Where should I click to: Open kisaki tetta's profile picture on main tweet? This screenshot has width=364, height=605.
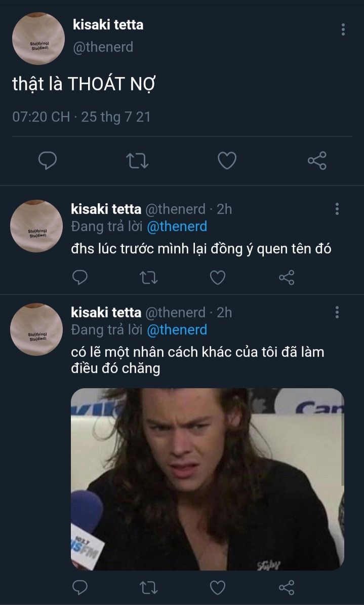tap(37, 39)
